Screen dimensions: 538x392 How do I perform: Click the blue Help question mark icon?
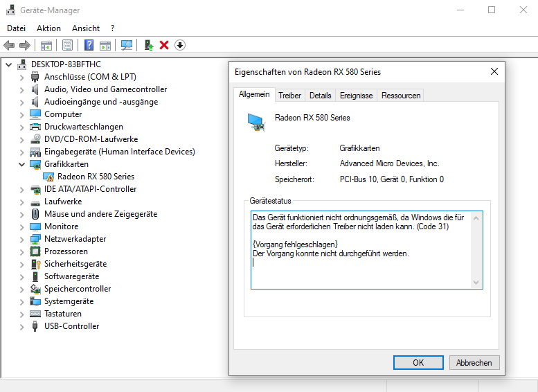(x=89, y=45)
